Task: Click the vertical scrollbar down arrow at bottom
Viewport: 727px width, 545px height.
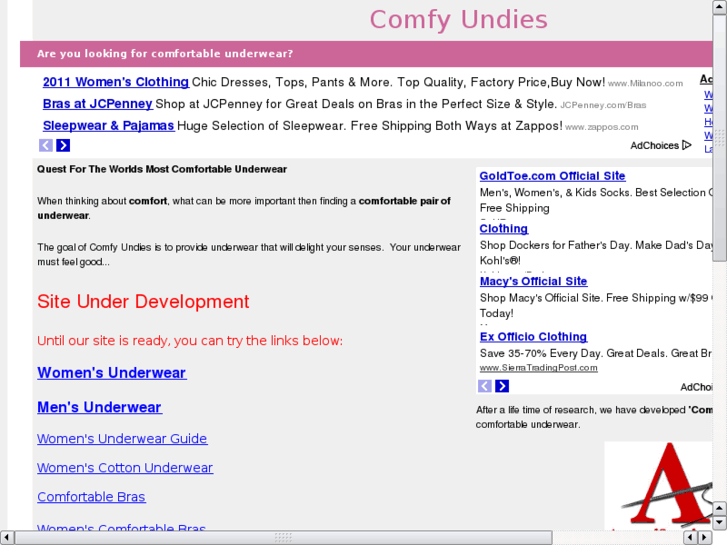Action: [720, 523]
